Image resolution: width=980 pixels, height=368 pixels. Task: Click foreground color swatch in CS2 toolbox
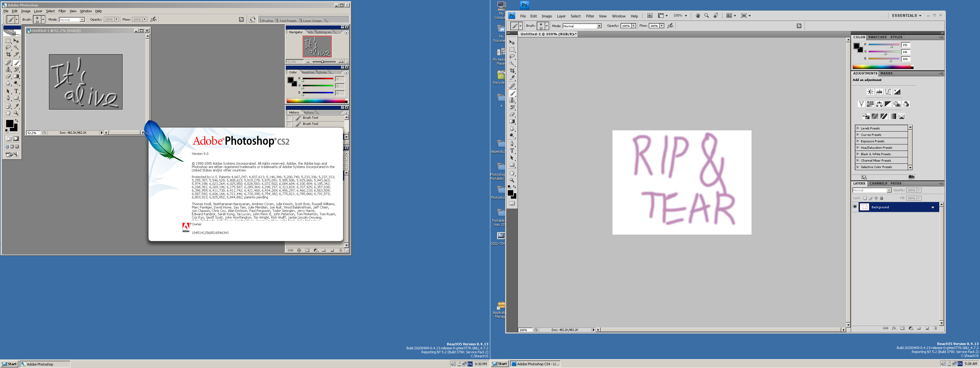[x=10, y=124]
